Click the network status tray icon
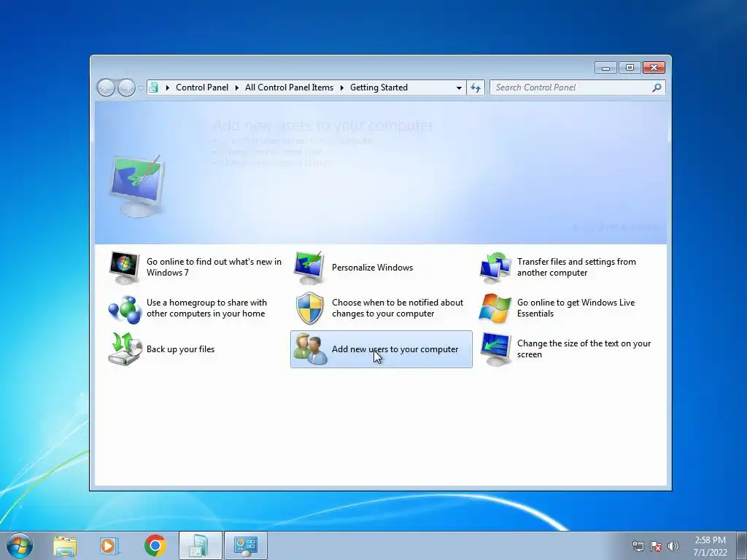 click(x=638, y=545)
